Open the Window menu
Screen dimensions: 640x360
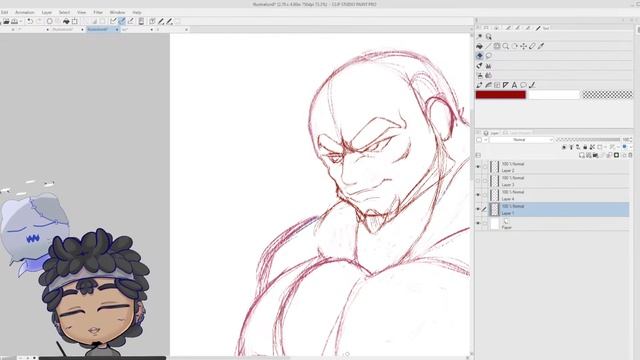point(117,12)
